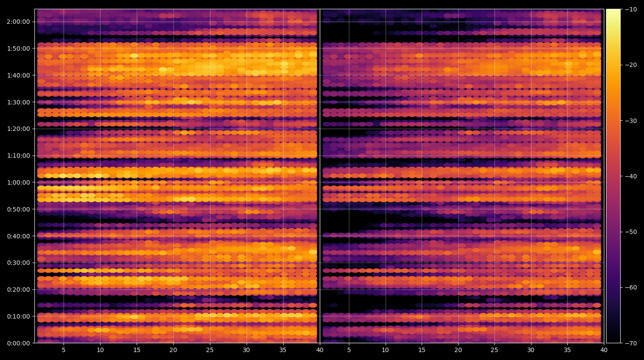The height and width of the screenshot is (360, 644).
Task: Select the 0:00:00 y-axis tick label
Action: point(18,343)
